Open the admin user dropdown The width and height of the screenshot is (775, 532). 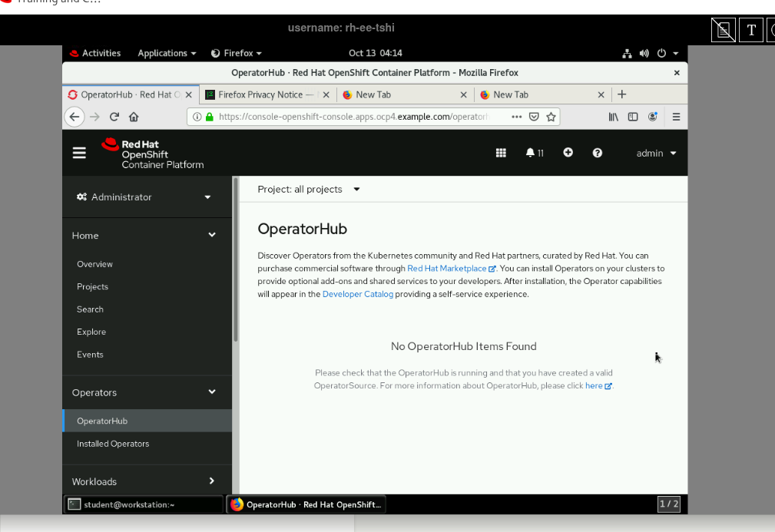[x=656, y=153]
